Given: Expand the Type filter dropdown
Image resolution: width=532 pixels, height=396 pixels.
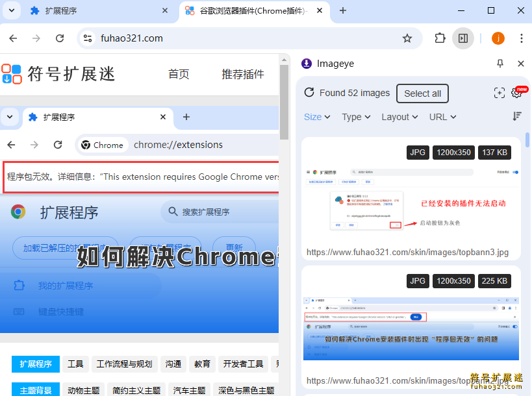Looking at the screenshot, I should (x=356, y=117).
